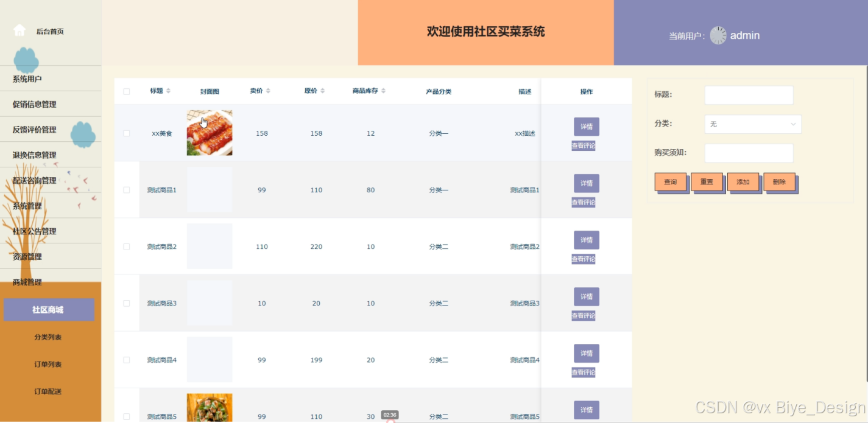Open 后台首页 in the sidebar

[50, 31]
